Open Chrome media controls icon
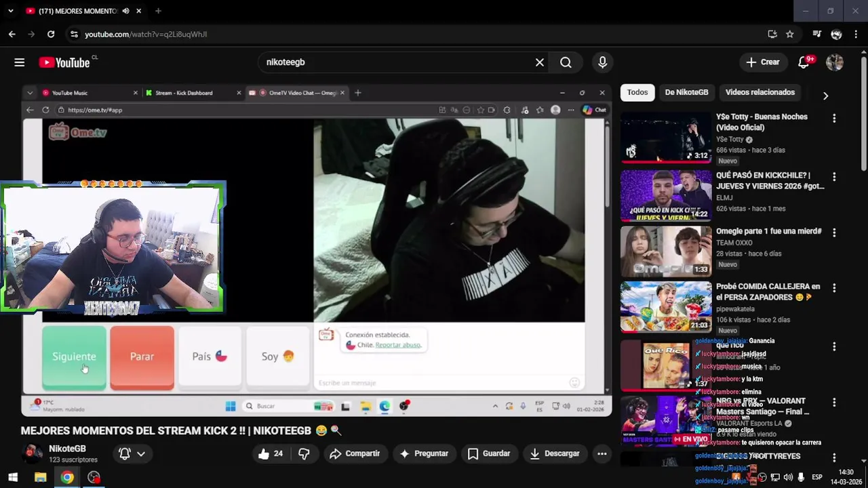The image size is (868, 488). (816, 34)
